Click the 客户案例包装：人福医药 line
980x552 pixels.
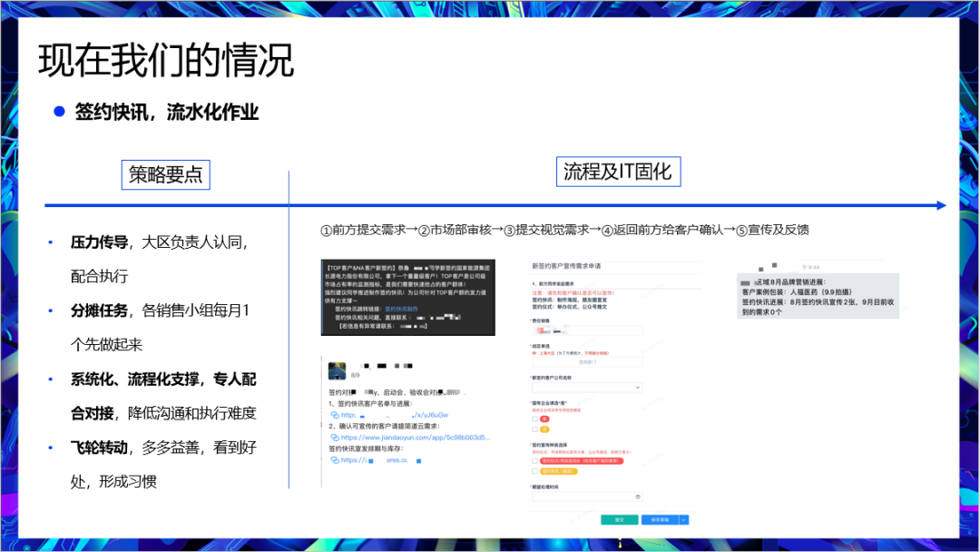797,292
